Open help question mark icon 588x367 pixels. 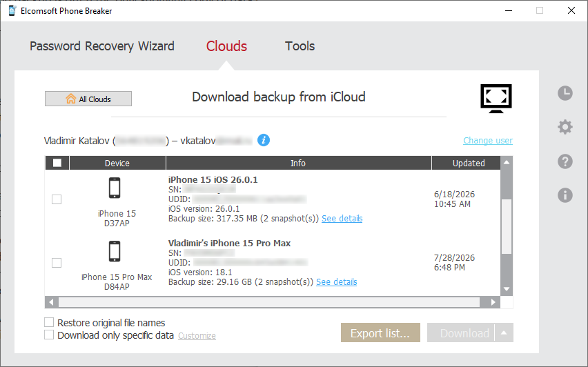[x=565, y=161]
